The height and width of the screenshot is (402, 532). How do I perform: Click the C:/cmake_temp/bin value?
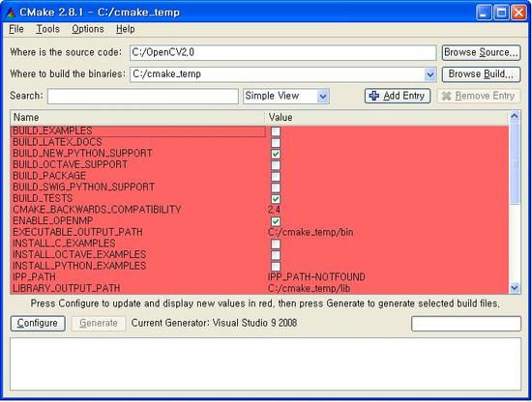point(310,232)
